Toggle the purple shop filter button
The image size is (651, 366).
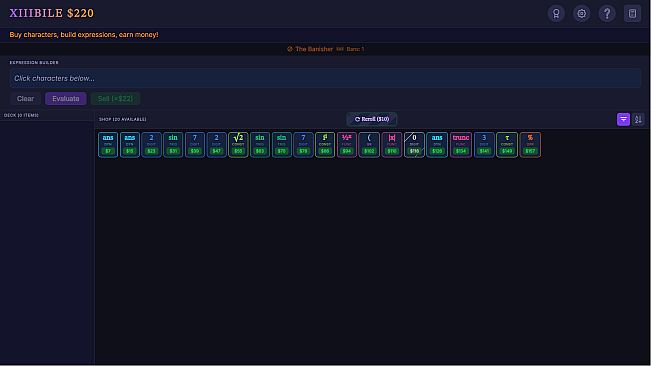pyautogui.click(x=623, y=120)
